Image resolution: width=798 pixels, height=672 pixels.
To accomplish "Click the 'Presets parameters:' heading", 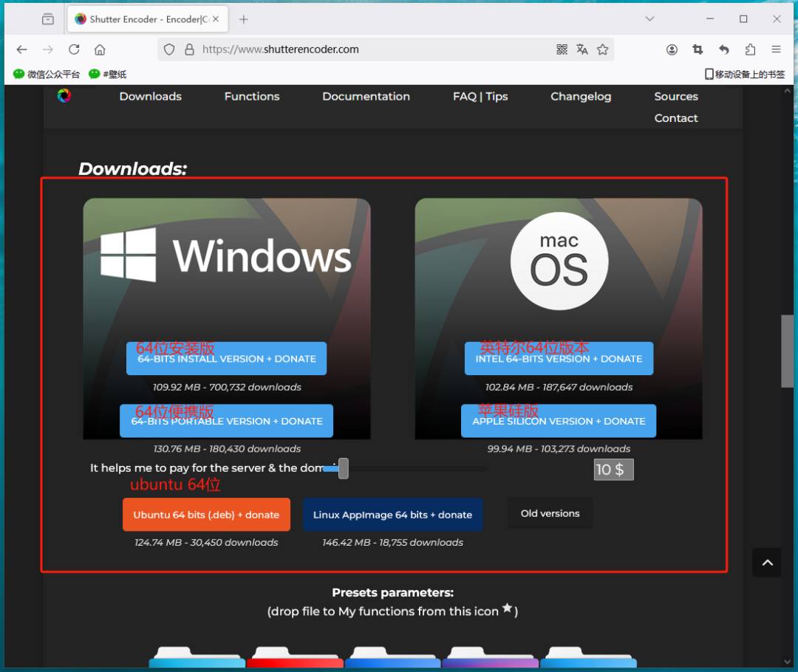I will tap(393, 592).
